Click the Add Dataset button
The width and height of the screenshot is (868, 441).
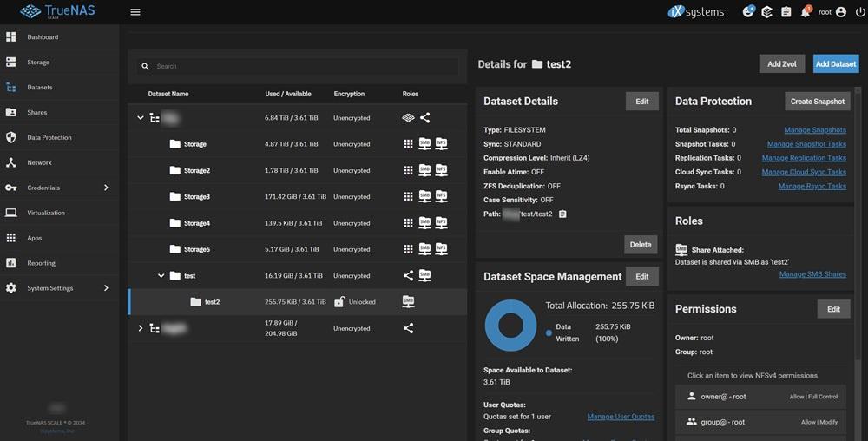tap(835, 63)
